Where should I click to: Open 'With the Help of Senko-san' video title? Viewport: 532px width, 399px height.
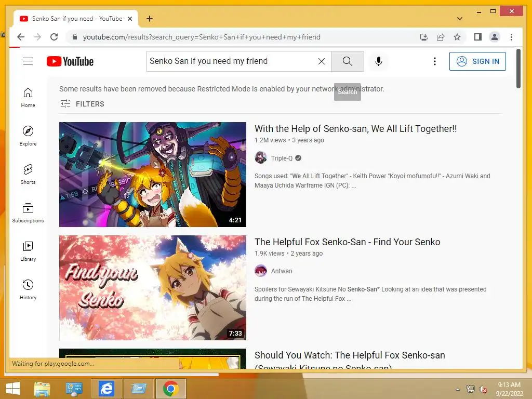pyautogui.click(x=355, y=129)
